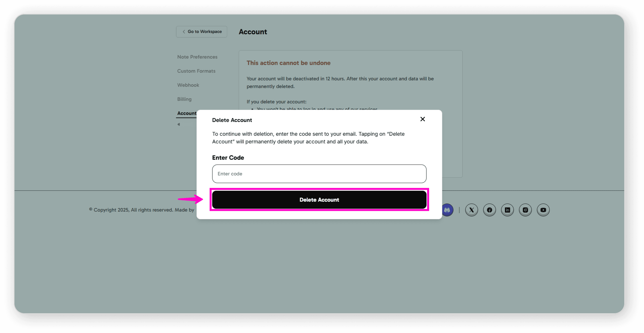Click the Enter Code field label
Image resolution: width=644 pixels, height=333 pixels.
point(228,158)
